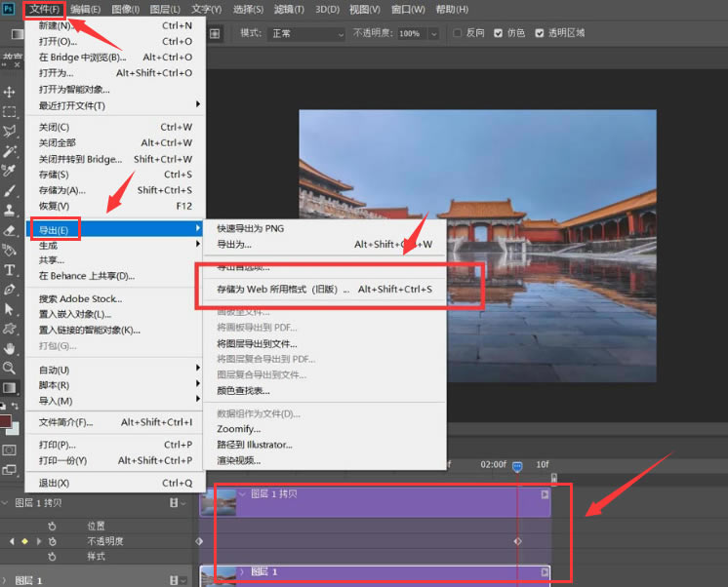The image size is (728, 587).
Task: Toggle Quick Mask mode icon
Action: pos(10,450)
